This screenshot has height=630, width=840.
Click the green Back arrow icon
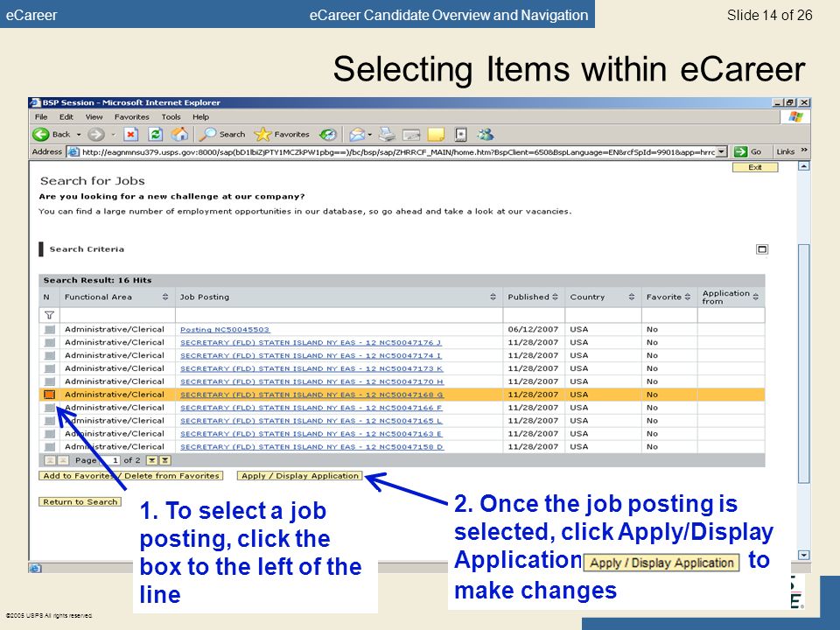coord(41,135)
